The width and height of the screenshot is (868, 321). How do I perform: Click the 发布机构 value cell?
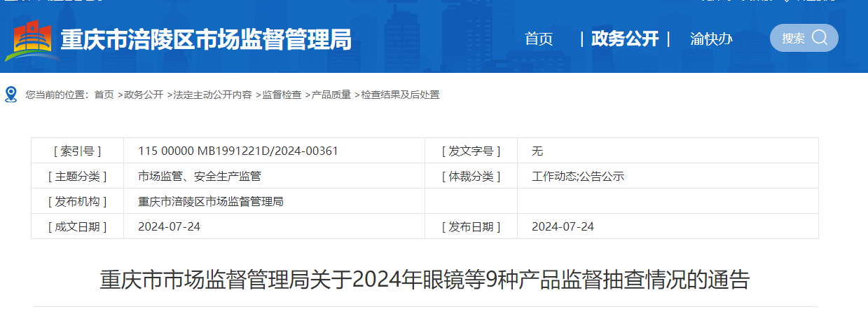coord(210,201)
